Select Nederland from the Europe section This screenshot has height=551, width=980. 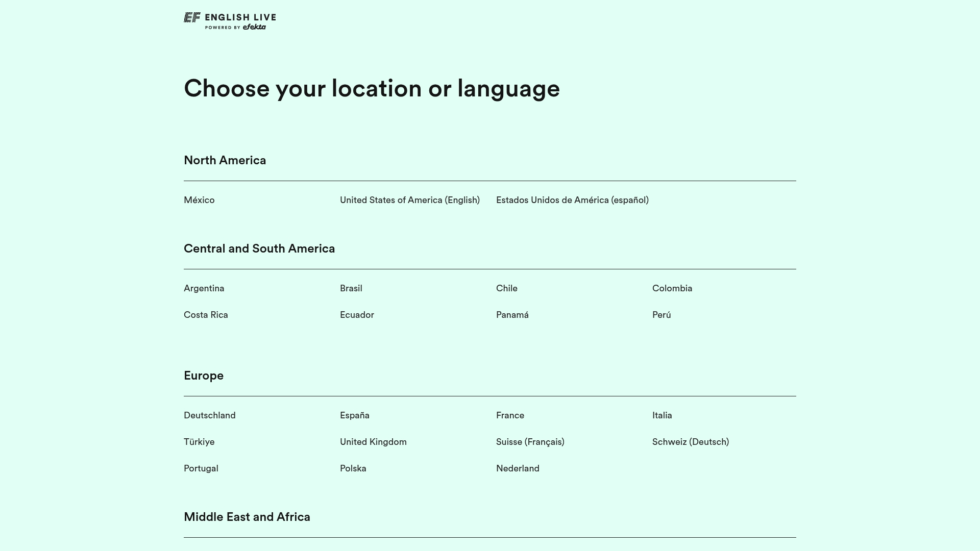(x=517, y=468)
